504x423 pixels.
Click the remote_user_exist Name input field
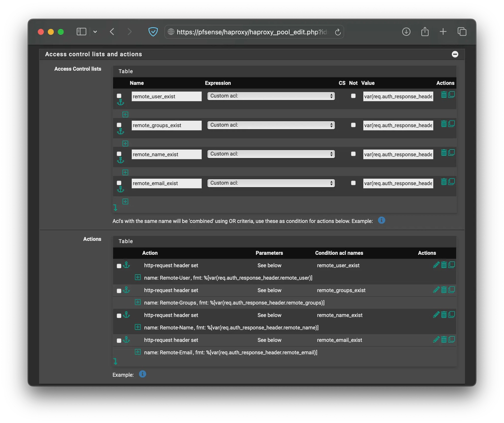click(166, 96)
